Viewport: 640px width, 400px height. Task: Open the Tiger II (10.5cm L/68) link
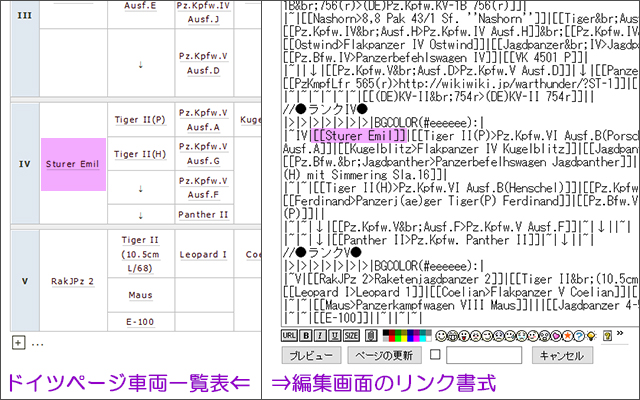click(140, 254)
